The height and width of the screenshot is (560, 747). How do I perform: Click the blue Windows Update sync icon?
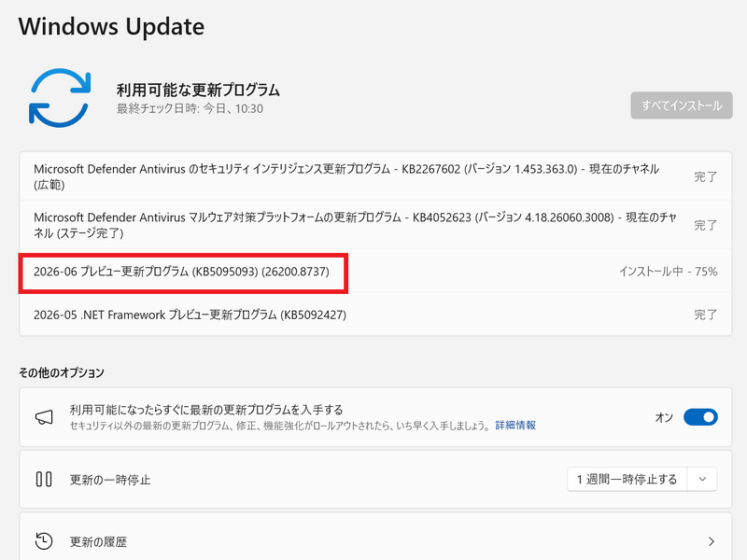pos(60,98)
